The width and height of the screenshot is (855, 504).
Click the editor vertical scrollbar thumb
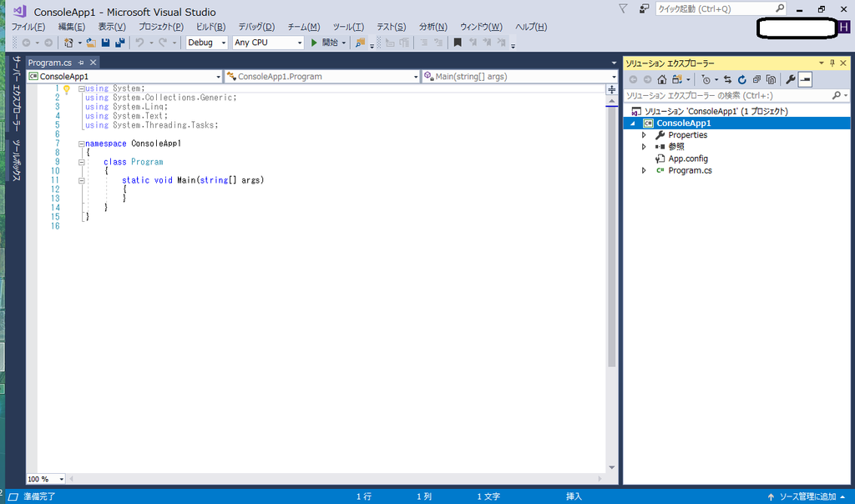(x=612, y=237)
